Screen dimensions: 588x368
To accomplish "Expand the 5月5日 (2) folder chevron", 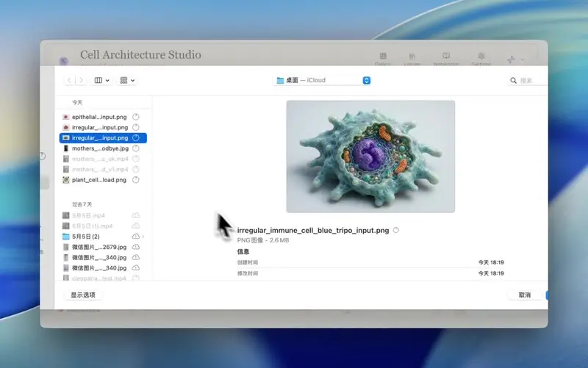I will (143, 237).
